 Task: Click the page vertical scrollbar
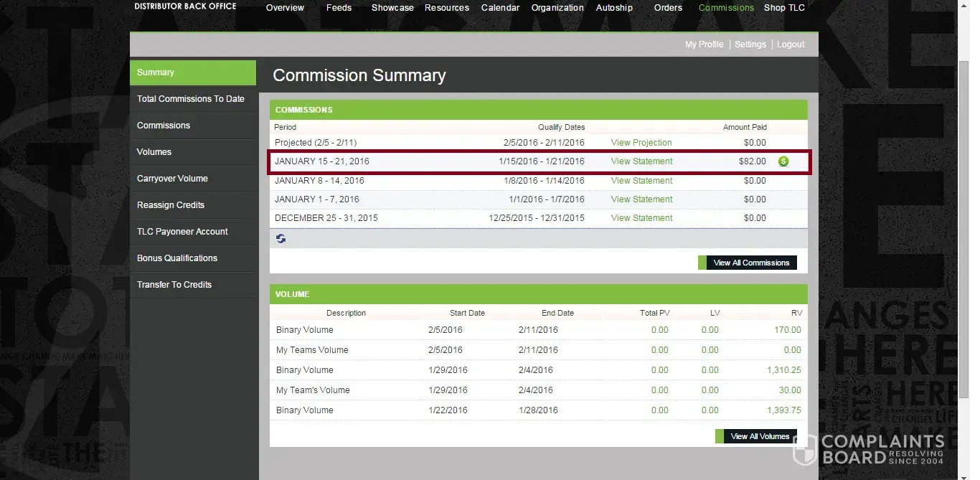pos(964,215)
